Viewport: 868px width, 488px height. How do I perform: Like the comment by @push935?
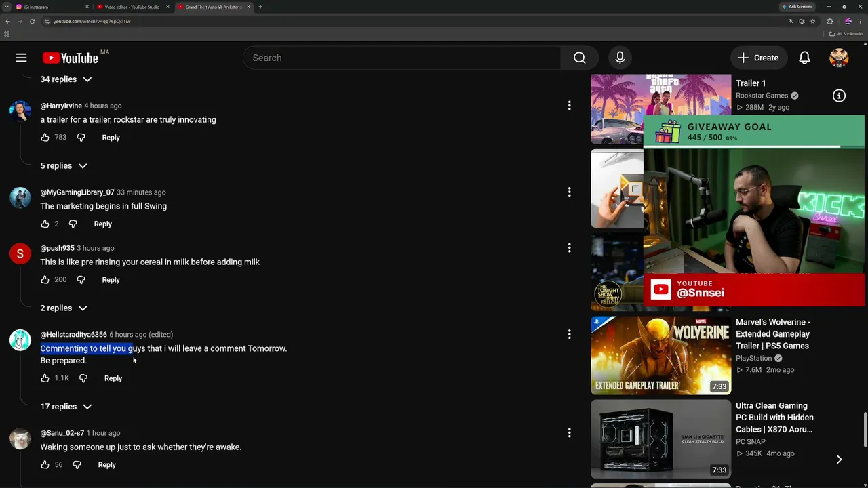tap(45, 280)
